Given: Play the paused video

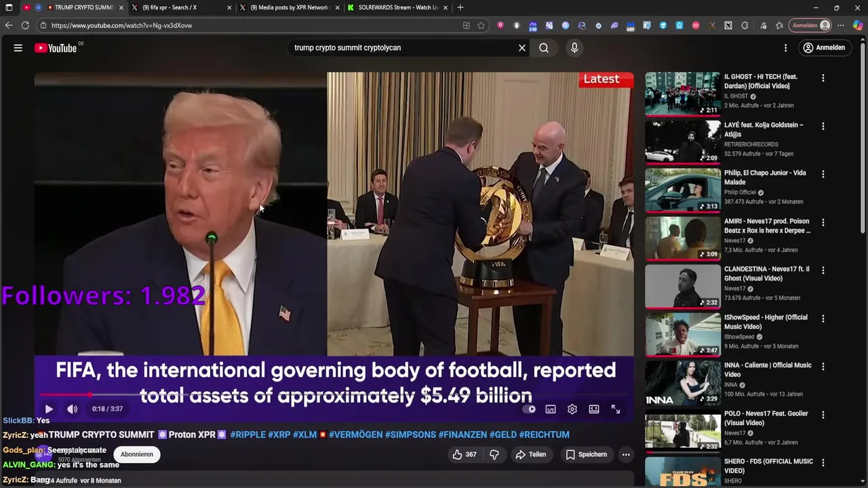Looking at the screenshot, I should 49,409.
